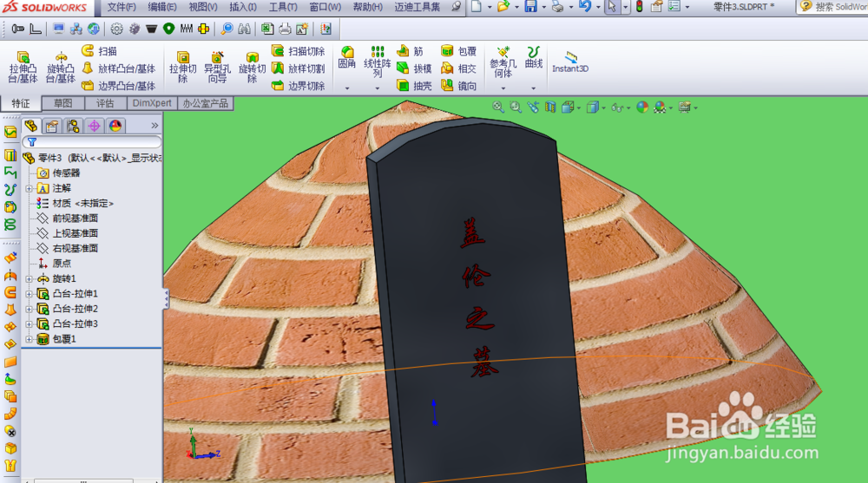Click the 拉伸切除 extruded cut tool
The height and width of the screenshot is (483, 868).
pyautogui.click(x=182, y=67)
